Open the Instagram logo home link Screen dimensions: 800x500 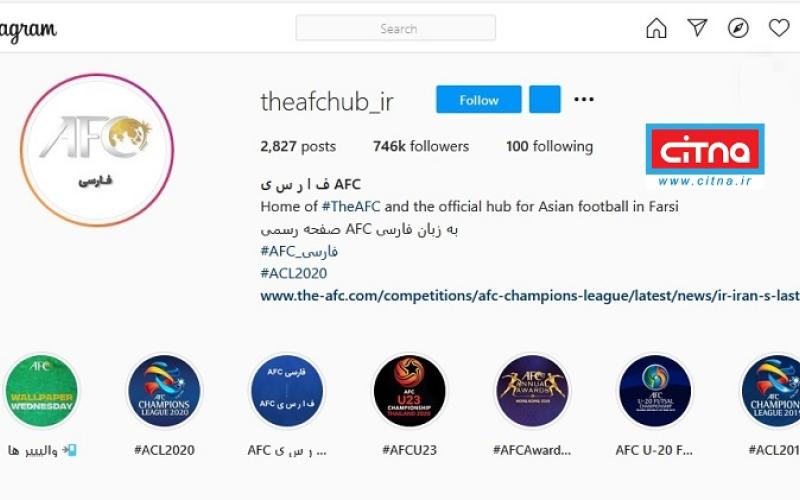pyautogui.click(x=28, y=31)
